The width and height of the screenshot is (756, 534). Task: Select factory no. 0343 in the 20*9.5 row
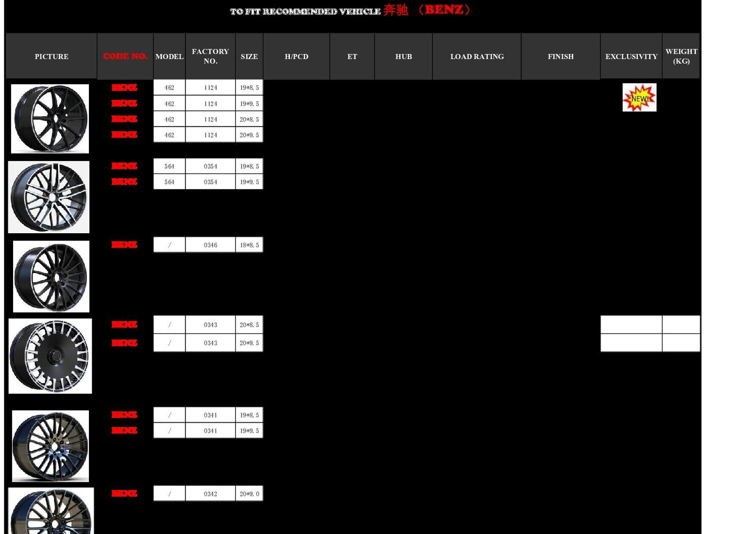pyautogui.click(x=210, y=343)
